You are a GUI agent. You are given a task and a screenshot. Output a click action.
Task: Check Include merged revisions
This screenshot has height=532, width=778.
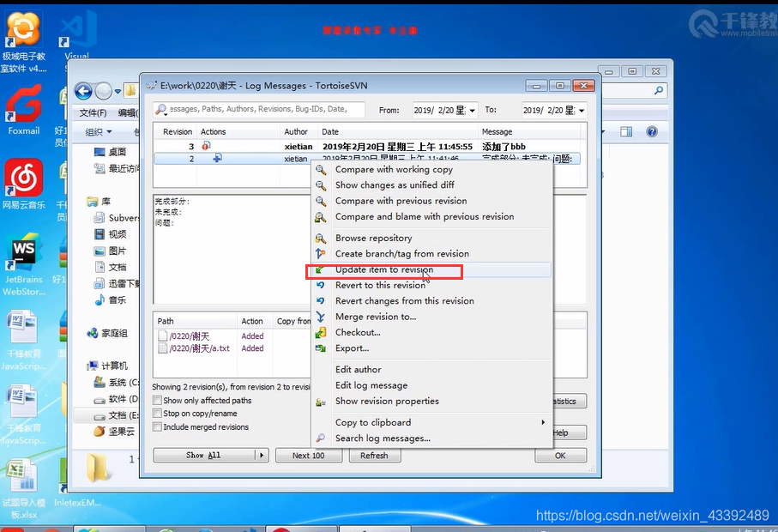pos(157,426)
